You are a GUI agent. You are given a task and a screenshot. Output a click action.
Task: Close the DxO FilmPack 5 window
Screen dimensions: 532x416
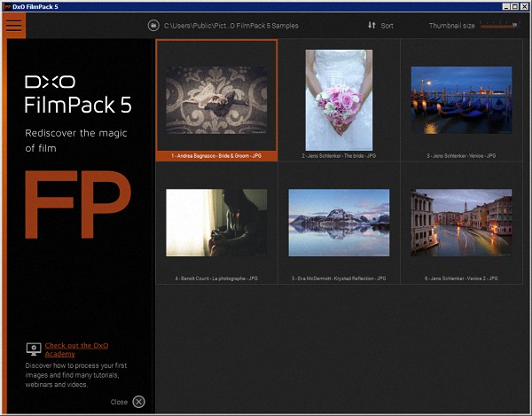(524, 6)
